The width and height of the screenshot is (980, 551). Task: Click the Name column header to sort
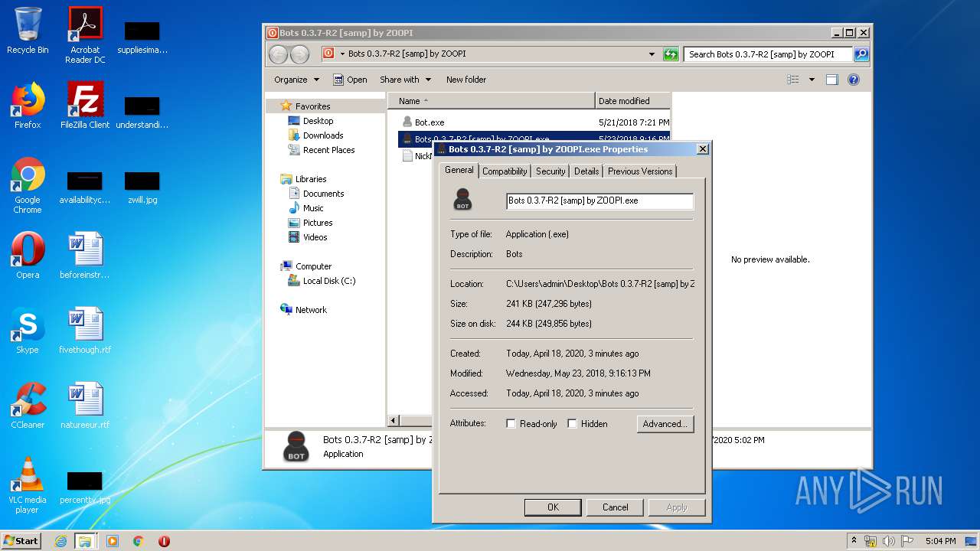tap(491, 101)
